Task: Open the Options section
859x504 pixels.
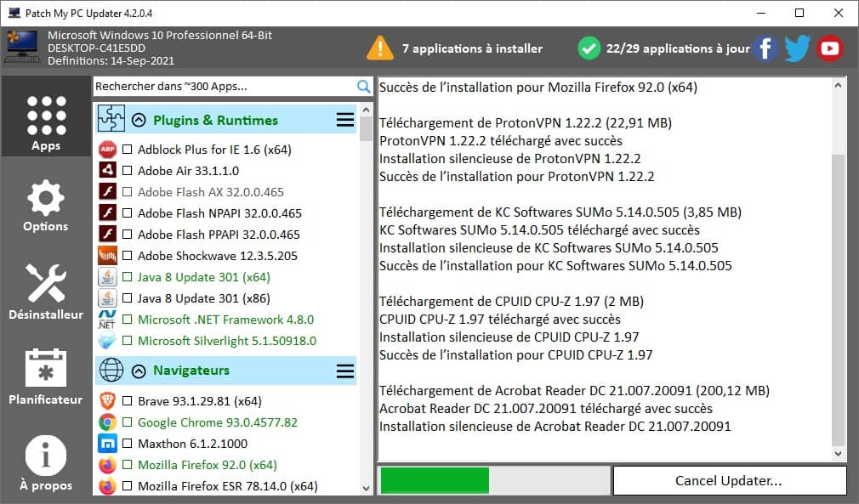Action: coord(46,206)
